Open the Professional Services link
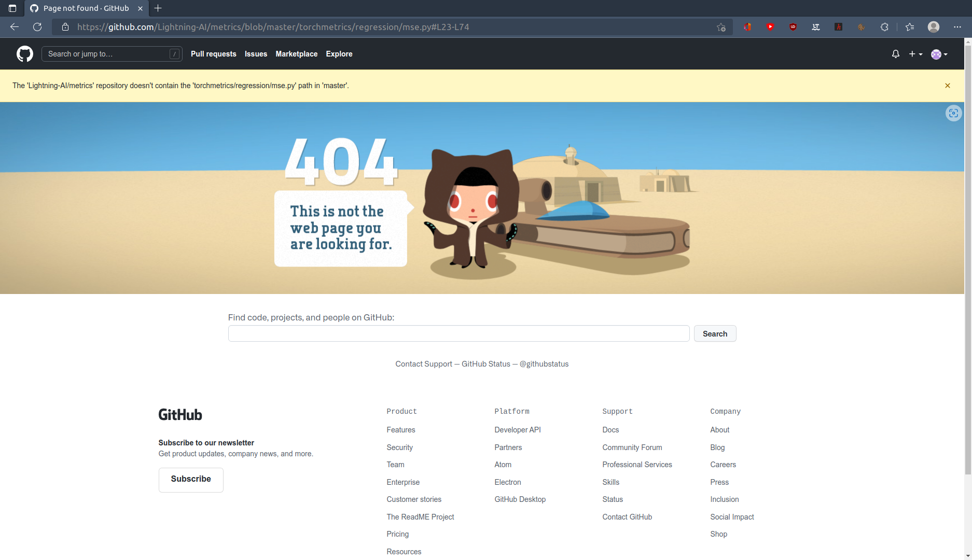972x560 pixels. (637, 465)
